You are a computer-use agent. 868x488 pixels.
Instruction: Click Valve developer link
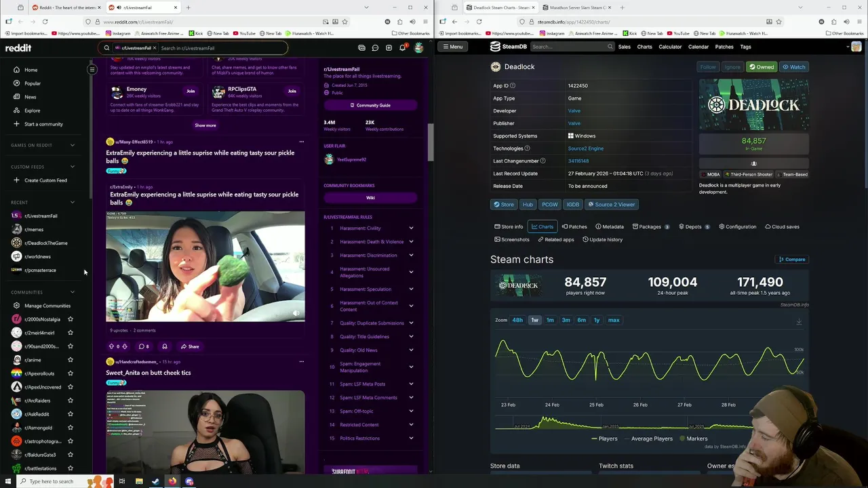(x=574, y=110)
